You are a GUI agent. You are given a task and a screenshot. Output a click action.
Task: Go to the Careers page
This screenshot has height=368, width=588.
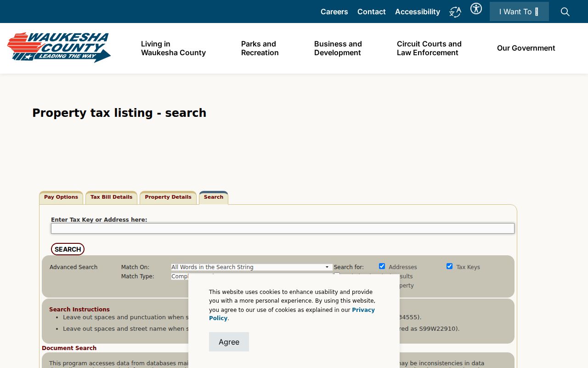click(334, 12)
